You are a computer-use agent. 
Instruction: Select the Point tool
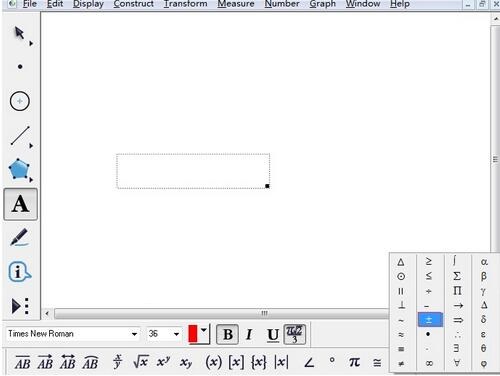click(20, 67)
